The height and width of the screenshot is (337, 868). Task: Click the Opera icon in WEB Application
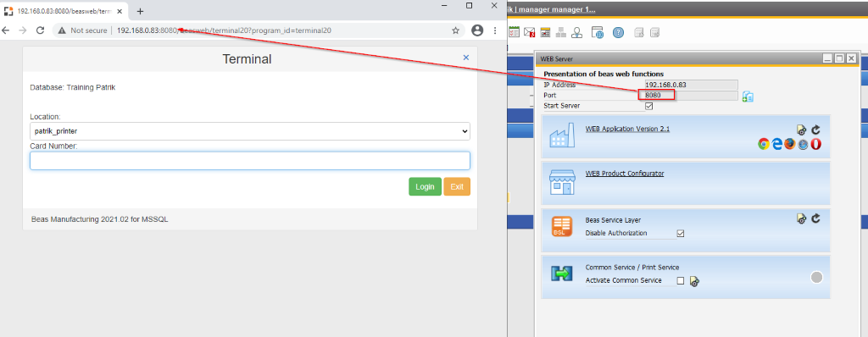pos(816,145)
